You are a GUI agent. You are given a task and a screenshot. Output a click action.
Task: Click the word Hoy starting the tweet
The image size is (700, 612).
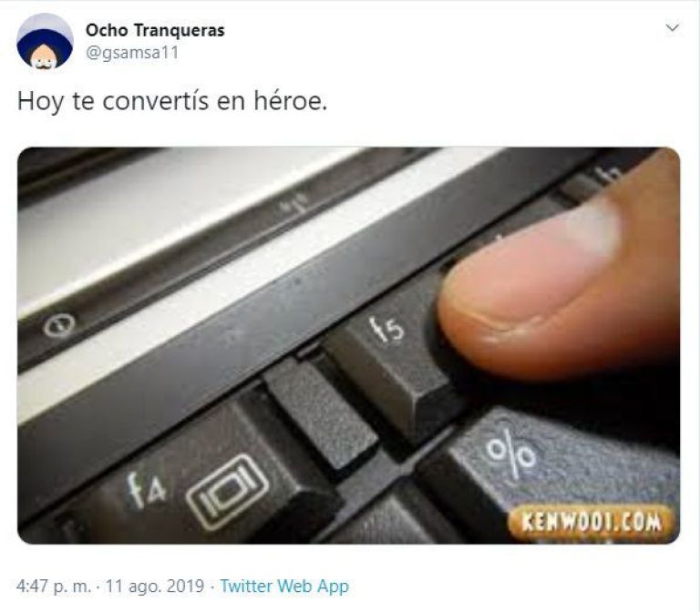pyautogui.click(x=41, y=101)
